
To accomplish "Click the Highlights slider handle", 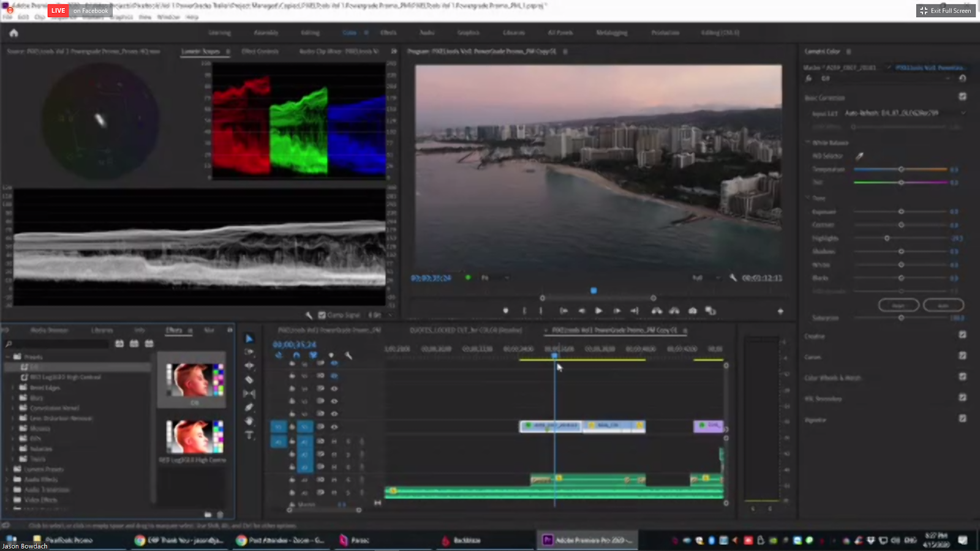I will click(x=887, y=238).
